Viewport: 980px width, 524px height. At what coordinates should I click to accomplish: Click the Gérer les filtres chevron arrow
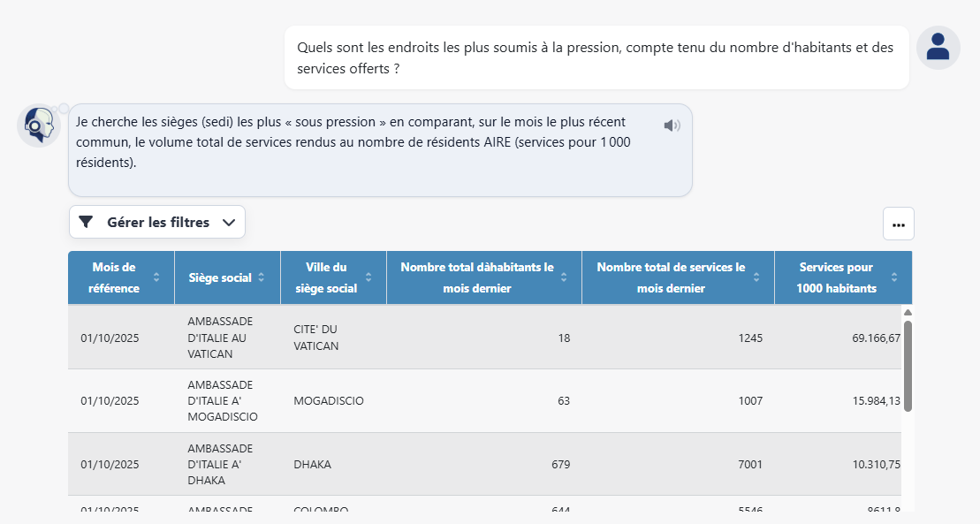[x=229, y=222]
